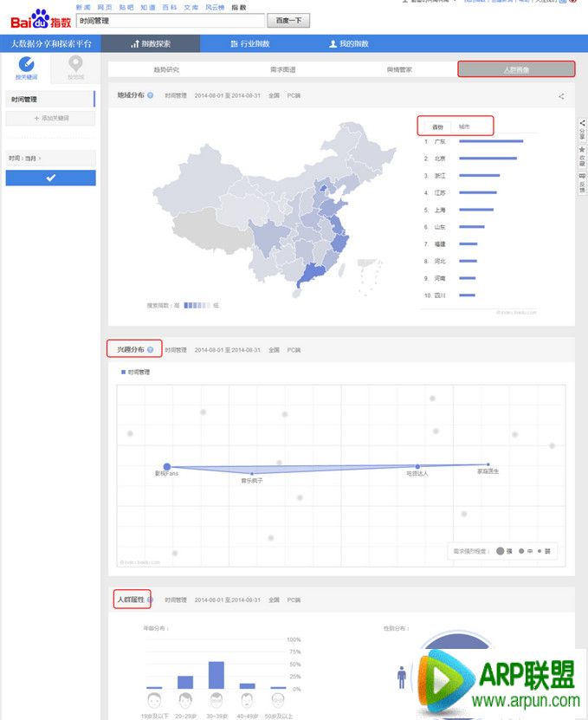588x720 pixels.
Task: Open the 人群画像 tab
Action: (x=516, y=69)
